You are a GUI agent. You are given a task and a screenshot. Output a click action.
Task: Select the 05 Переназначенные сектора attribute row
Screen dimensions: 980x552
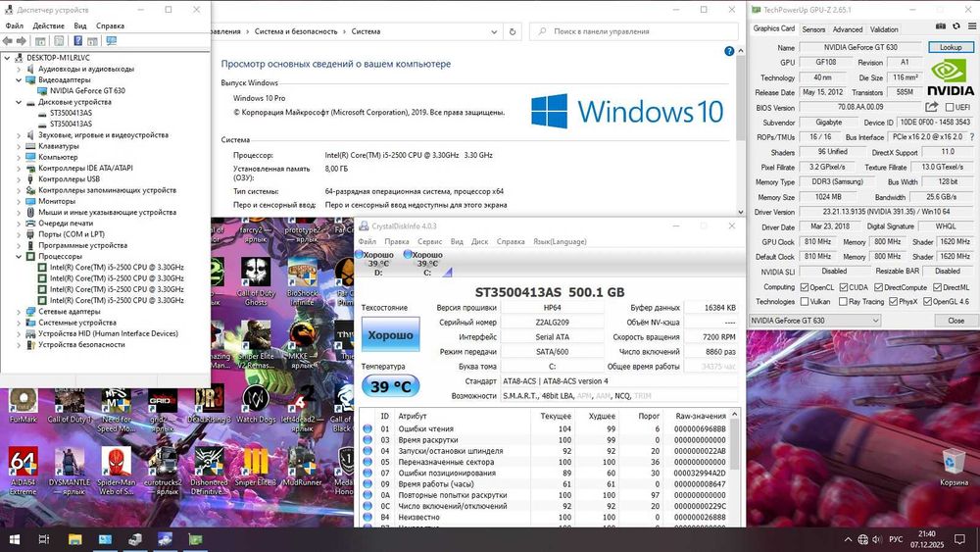(x=544, y=462)
